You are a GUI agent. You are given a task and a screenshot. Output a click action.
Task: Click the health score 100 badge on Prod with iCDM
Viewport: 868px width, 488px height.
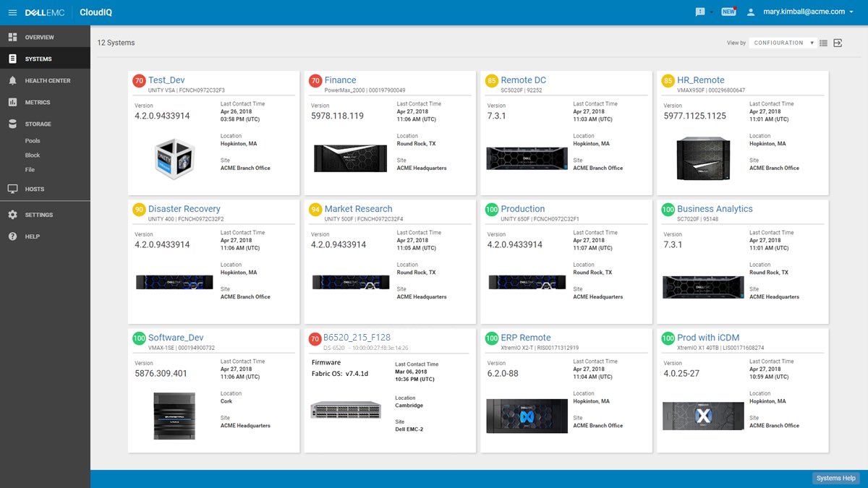(x=668, y=338)
